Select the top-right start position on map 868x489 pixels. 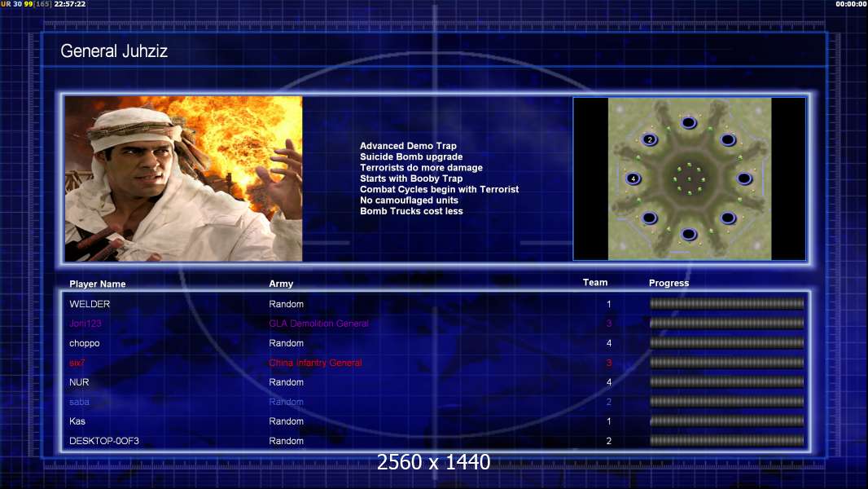coord(728,139)
